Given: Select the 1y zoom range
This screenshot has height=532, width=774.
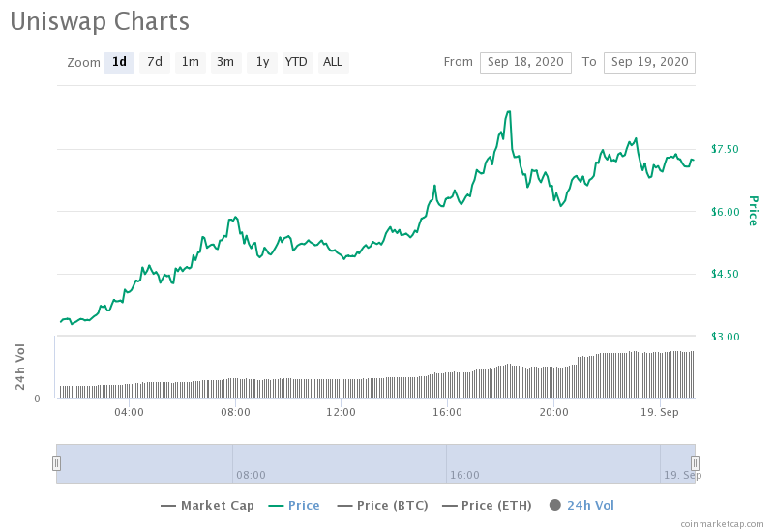Looking at the screenshot, I should click(262, 62).
